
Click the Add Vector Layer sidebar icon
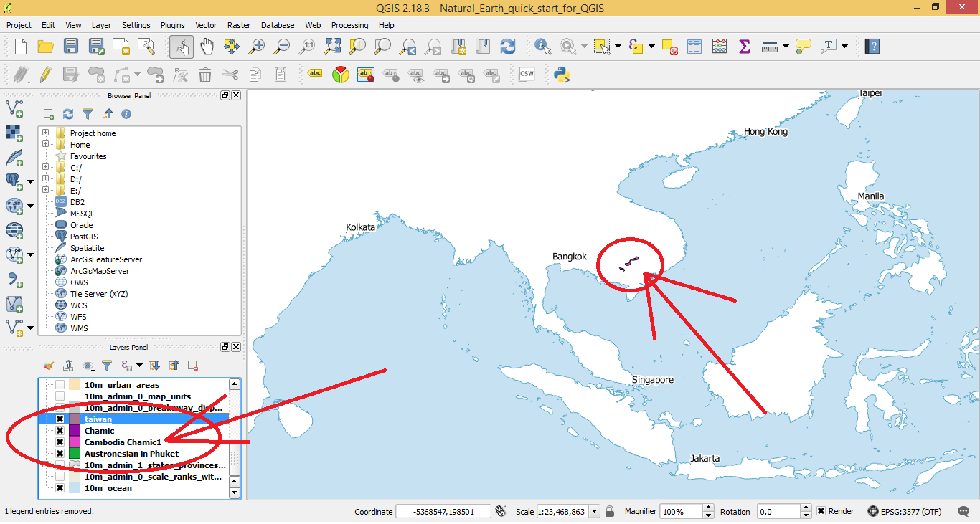14,109
